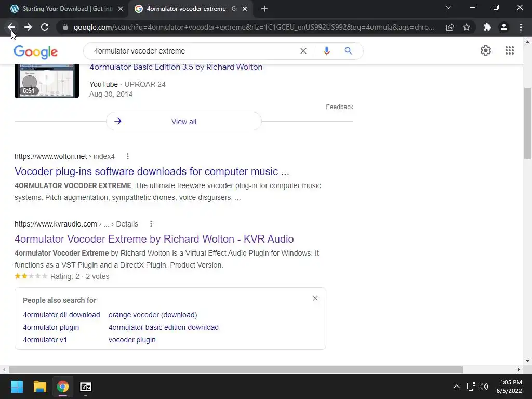Open the network status tray icon
Image resolution: width=532 pixels, height=399 pixels.
471,387
